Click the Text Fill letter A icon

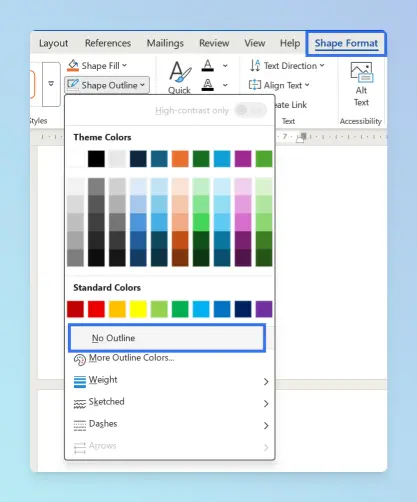click(208, 65)
